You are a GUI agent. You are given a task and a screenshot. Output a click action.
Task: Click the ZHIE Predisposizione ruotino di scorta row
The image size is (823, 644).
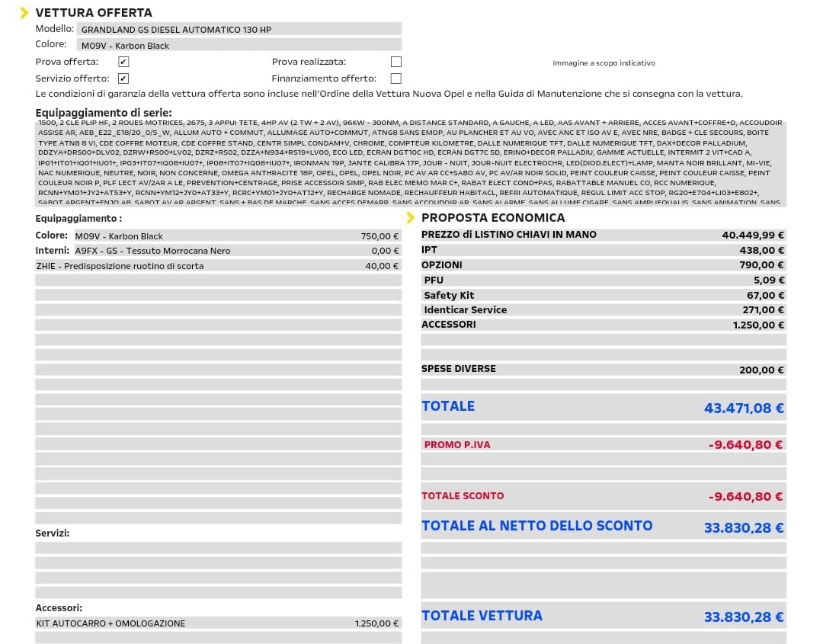tap(218, 266)
